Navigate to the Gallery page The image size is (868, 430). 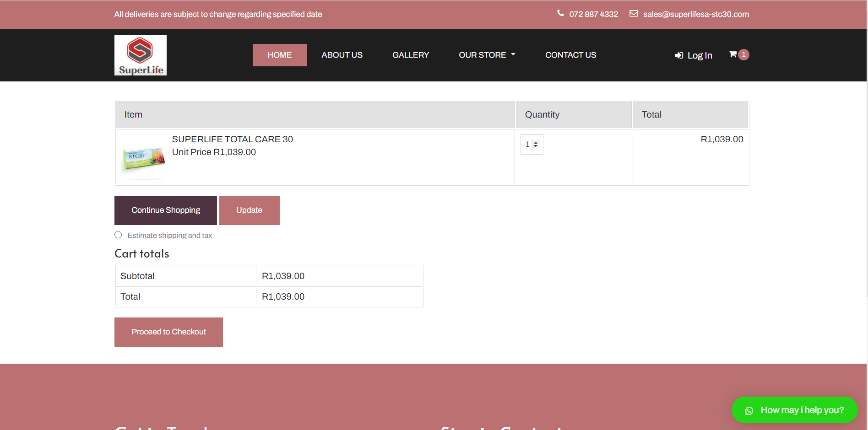[x=411, y=55]
